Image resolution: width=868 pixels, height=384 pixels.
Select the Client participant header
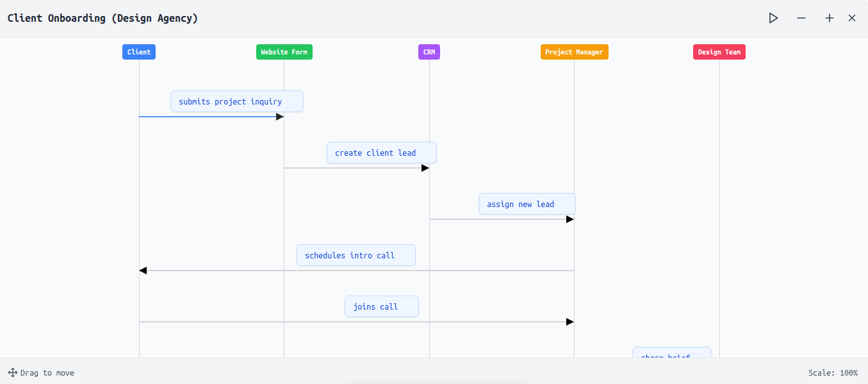tap(139, 52)
